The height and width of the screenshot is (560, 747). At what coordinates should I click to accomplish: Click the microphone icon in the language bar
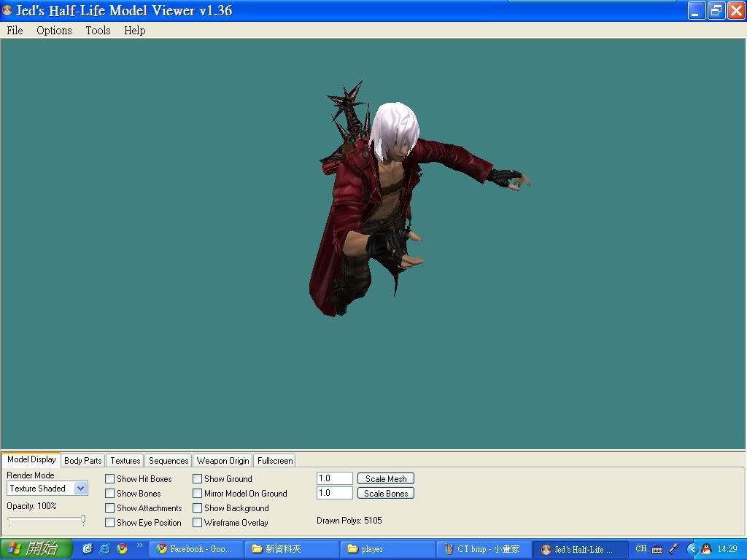673,549
